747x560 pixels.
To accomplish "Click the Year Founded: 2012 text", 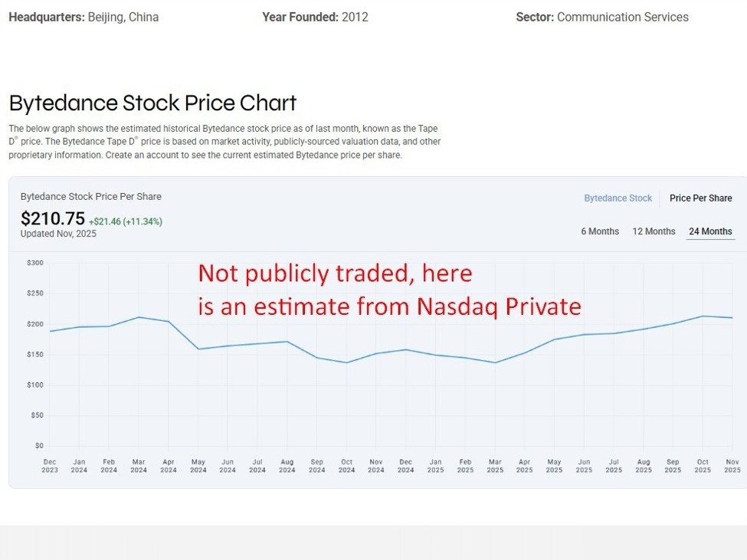I will 315,17.
